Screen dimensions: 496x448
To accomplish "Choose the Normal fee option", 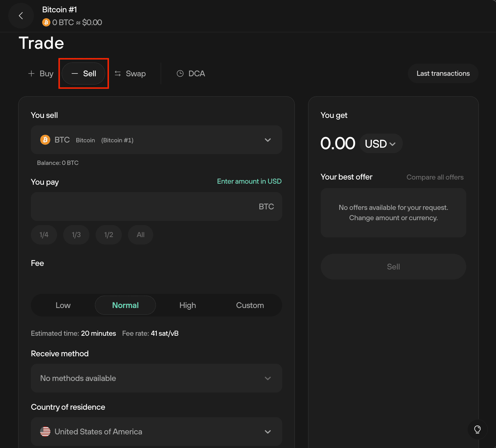I will [x=125, y=305].
